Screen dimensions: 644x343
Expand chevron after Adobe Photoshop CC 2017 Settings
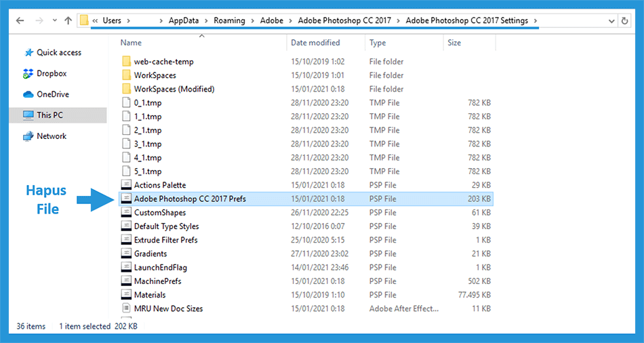[535, 20]
